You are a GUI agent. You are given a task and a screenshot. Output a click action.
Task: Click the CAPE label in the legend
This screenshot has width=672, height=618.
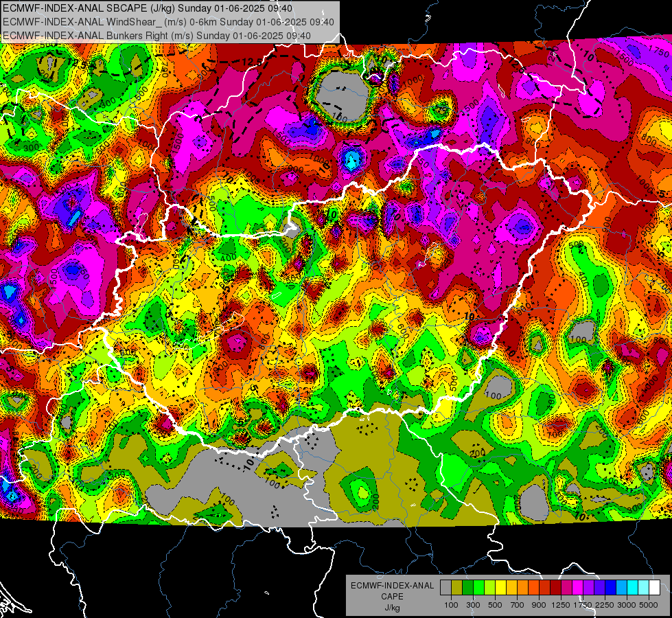click(x=393, y=597)
